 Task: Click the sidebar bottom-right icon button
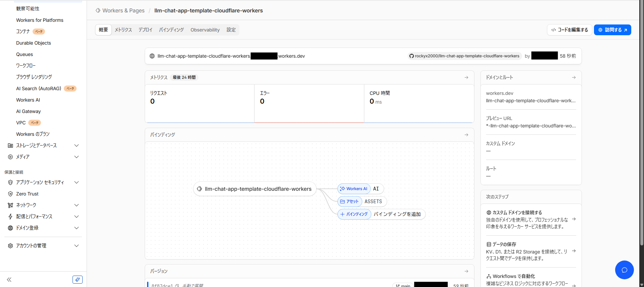tap(78, 280)
